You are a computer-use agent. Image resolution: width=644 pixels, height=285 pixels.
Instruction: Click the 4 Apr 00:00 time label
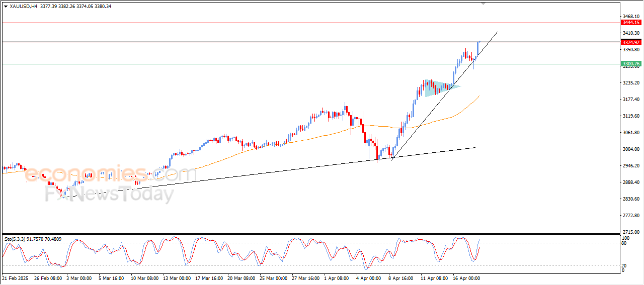click(x=368, y=277)
